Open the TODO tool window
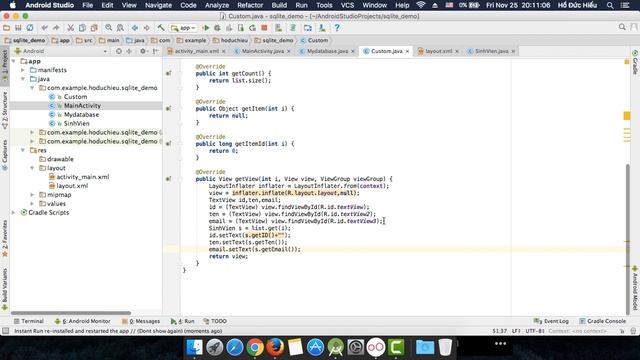640x360 pixels. click(215, 321)
